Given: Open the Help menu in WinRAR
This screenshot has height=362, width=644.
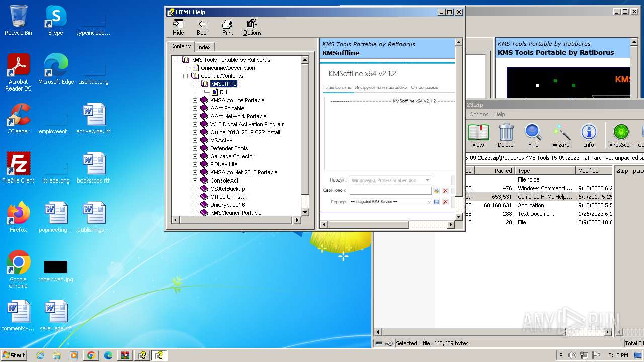Looking at the screenshot, I should pos(499,114).
